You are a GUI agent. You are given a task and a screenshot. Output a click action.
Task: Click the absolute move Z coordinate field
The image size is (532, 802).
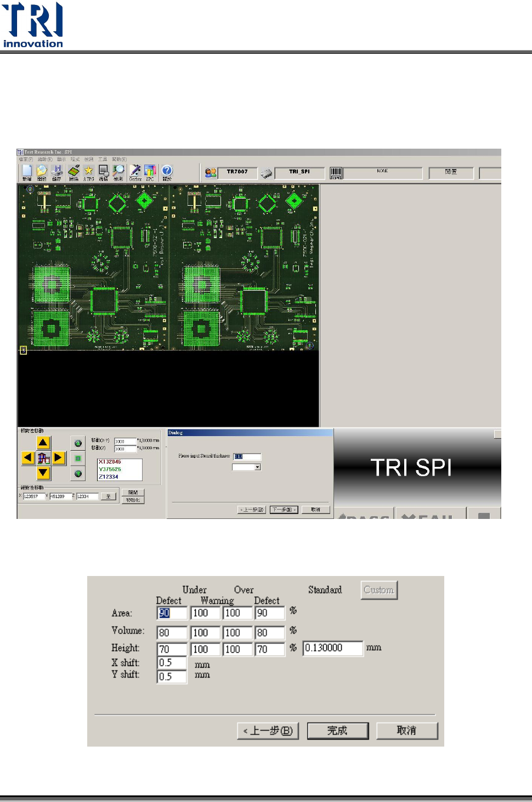coord(87,496)
